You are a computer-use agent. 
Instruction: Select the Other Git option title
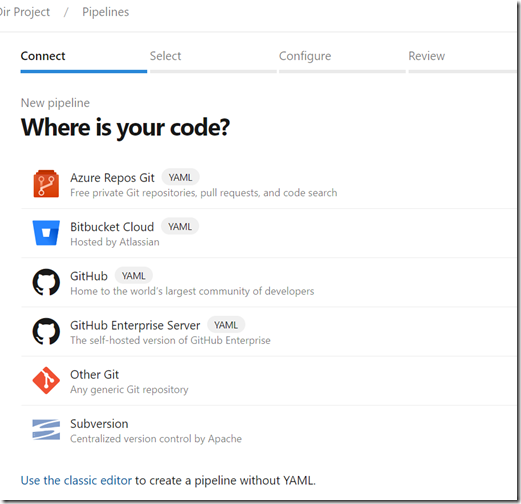coord(94,374)
